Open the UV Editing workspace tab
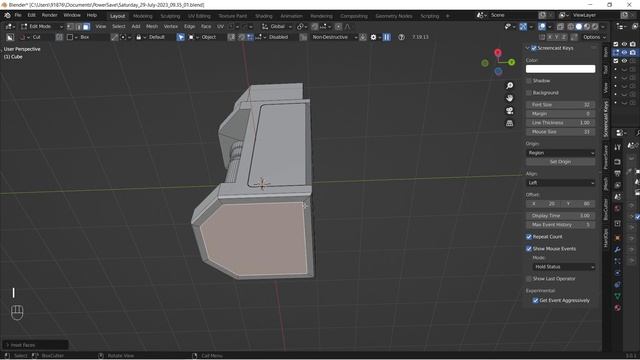This screenshot has height=360, width=640. pyautogui.click(x=199, y=16)
